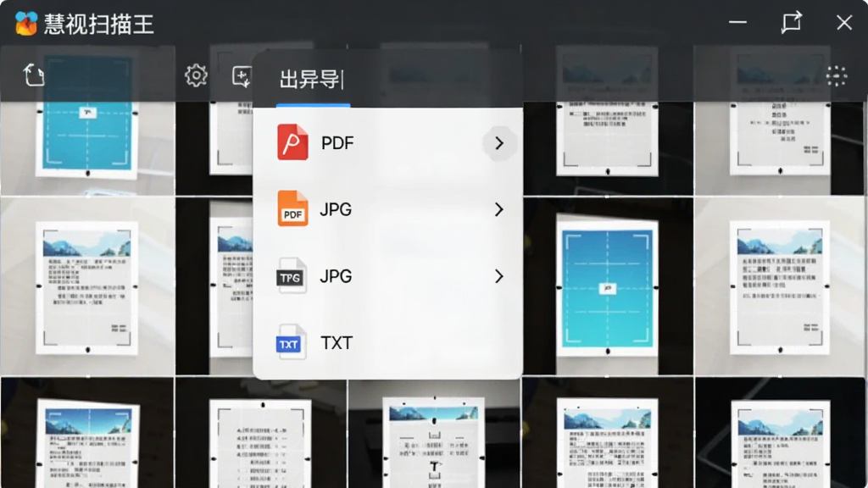Viewport: 868px width, 488px height.
Task: Click the share/maximize icon in title bar
Action: click(x=792, y=22)
